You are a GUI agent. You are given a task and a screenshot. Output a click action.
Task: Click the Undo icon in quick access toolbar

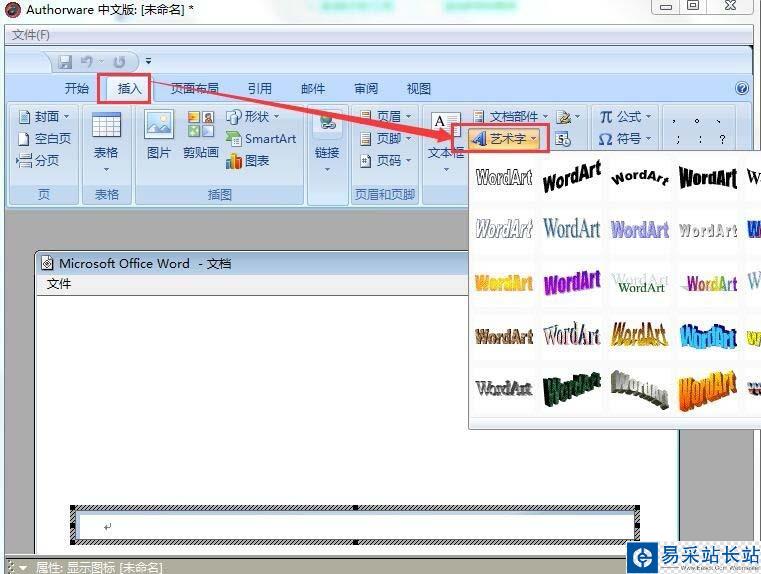pyautogui.click(x=87, y=62)
